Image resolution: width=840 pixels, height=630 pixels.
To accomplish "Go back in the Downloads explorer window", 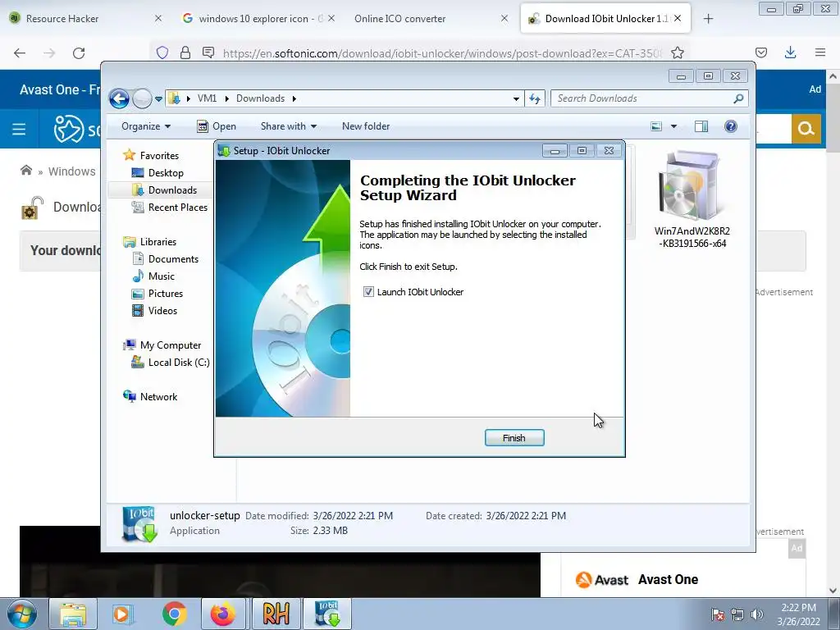I will click(x=119, y=98).
